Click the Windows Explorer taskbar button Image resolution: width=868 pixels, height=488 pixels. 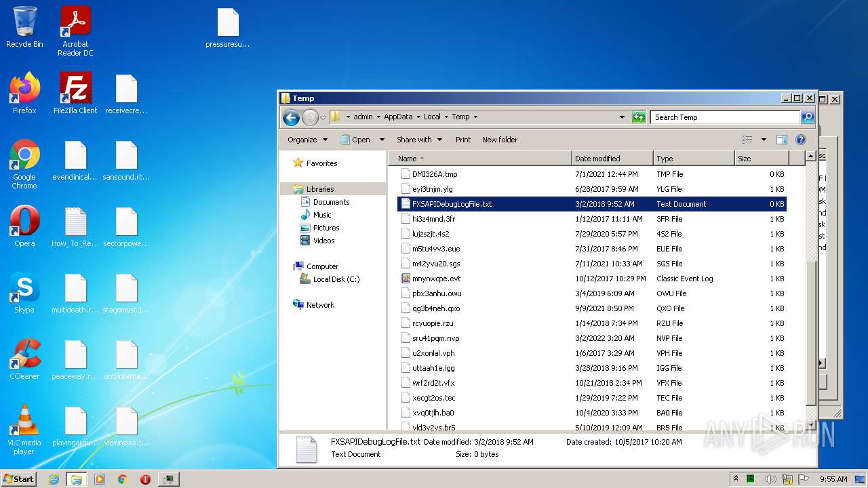tap(76, 479)
